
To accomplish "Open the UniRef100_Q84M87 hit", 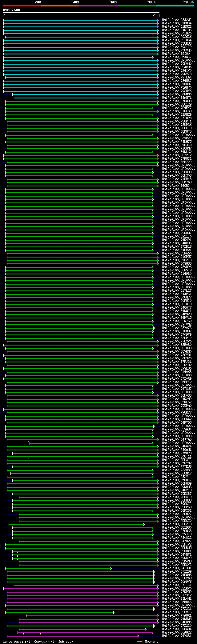I will (177, 81).
